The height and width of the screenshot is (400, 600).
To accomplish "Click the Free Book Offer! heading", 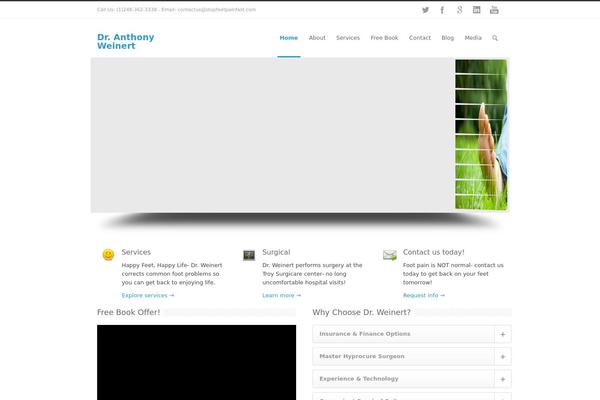I will point(129,312).
